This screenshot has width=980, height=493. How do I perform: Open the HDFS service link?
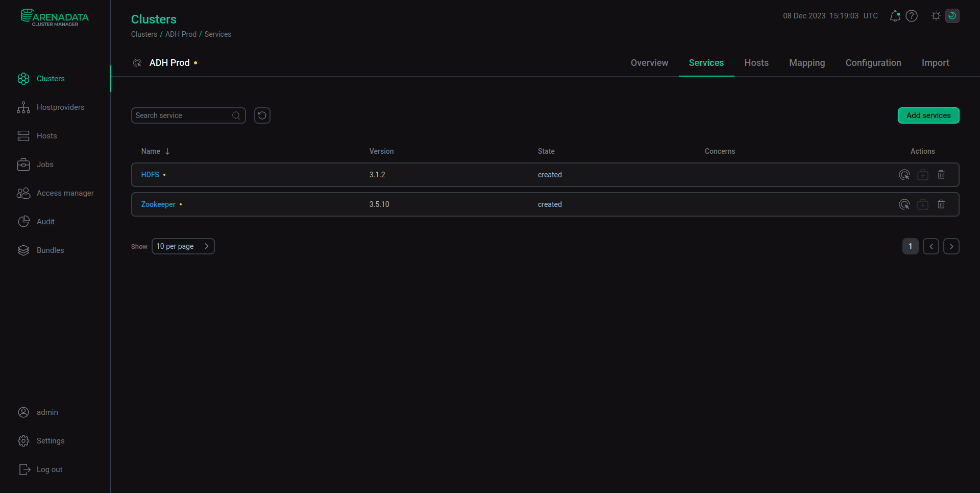pyautogui.click(x=150, y=175)
